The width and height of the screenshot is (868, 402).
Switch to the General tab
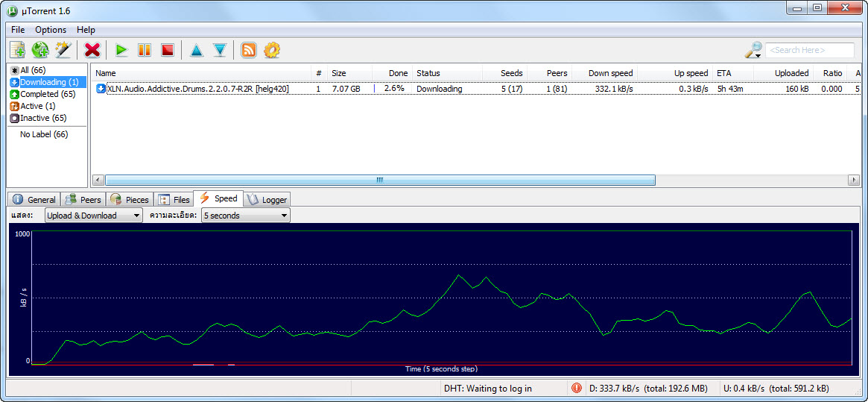click(x=34, y=200)
